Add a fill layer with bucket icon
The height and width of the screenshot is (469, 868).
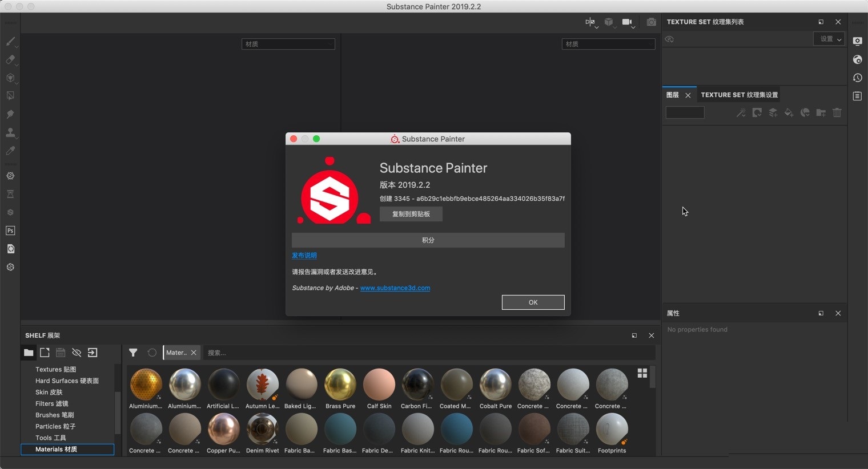pyautogui.click(x=789, y=112)
